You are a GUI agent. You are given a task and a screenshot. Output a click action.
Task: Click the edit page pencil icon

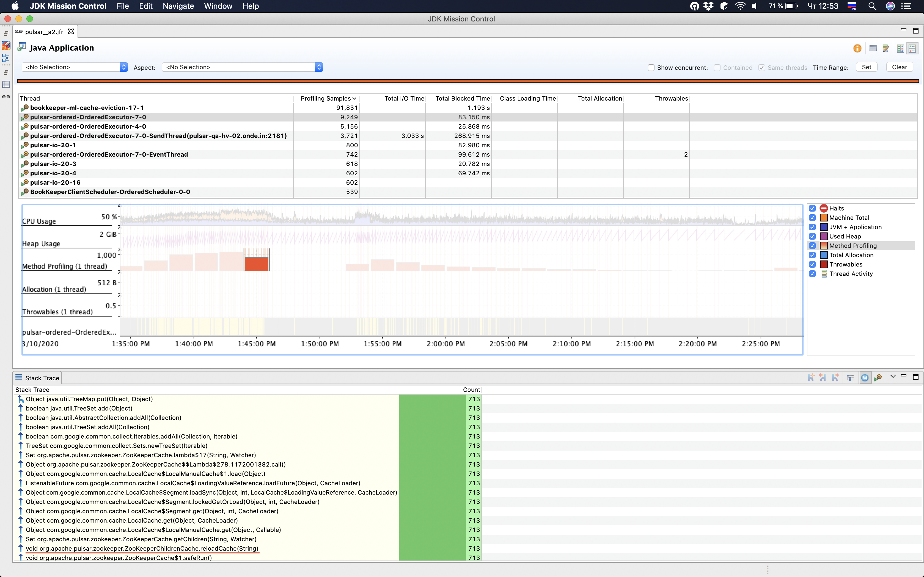coord(886,48)
